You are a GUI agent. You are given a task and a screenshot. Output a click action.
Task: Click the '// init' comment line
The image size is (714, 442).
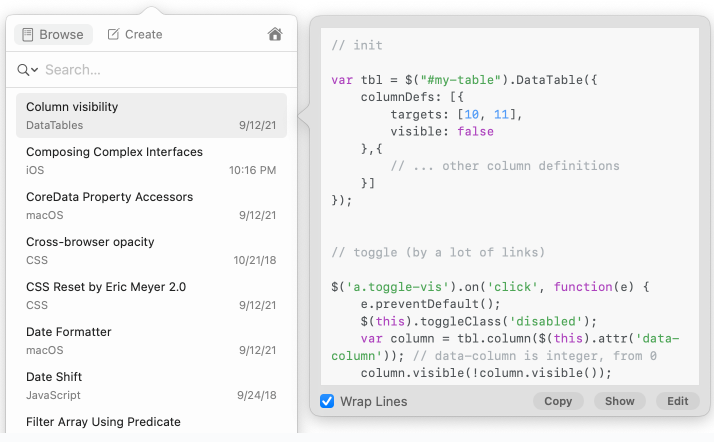356,45
